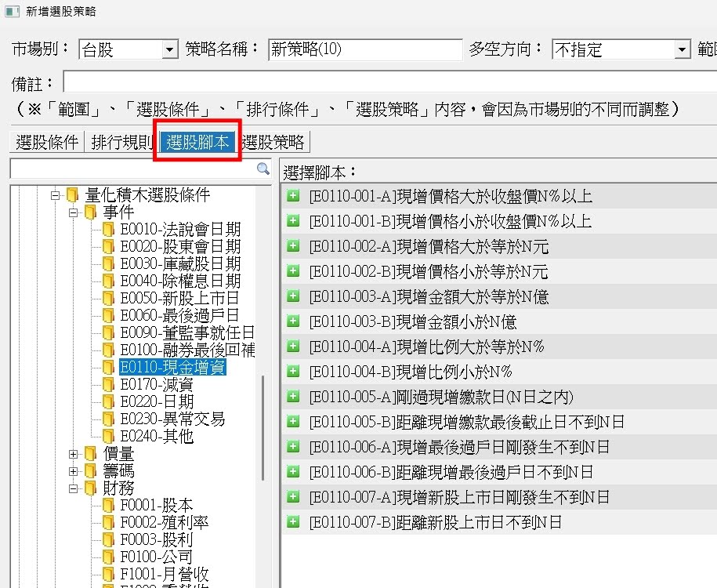Add E0110-004-B 現增比例小於N% via plus icon

pyautogui.click(x=293, y=372)
